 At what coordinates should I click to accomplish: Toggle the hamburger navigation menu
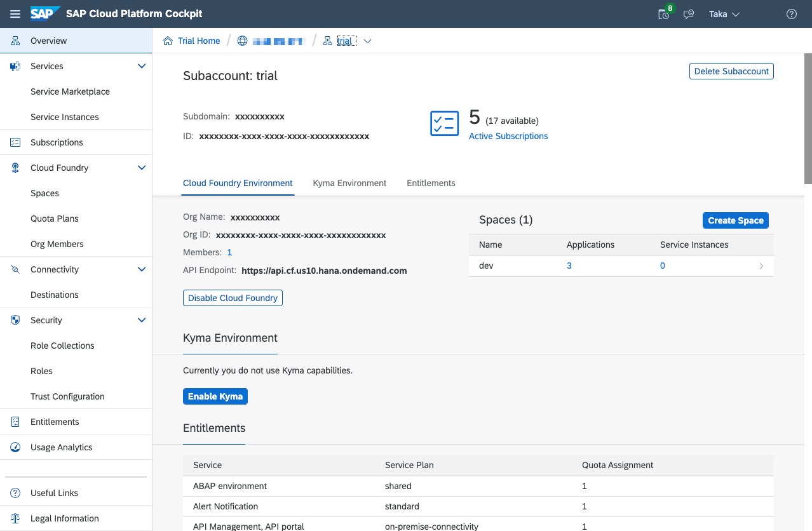(x=15, y=14)
